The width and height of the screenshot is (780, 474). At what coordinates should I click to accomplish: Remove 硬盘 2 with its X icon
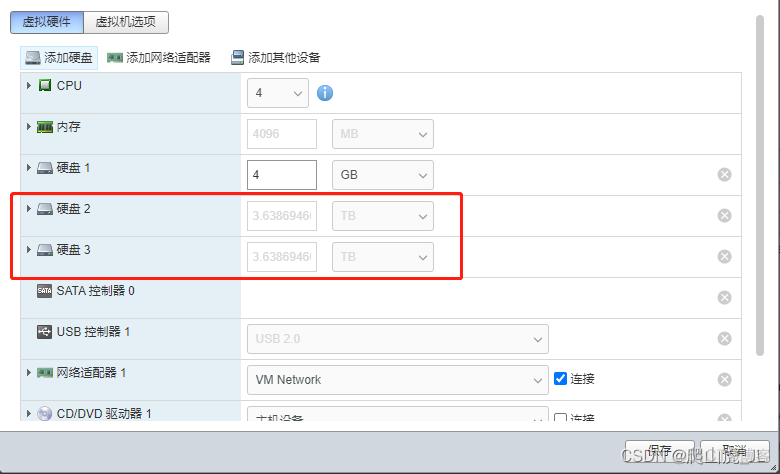[724, 215]
